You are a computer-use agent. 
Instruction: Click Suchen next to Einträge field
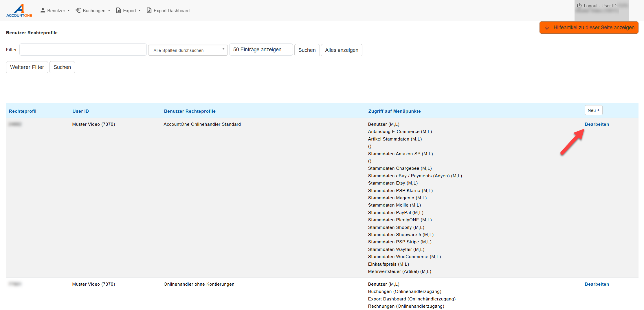point(307,50)
